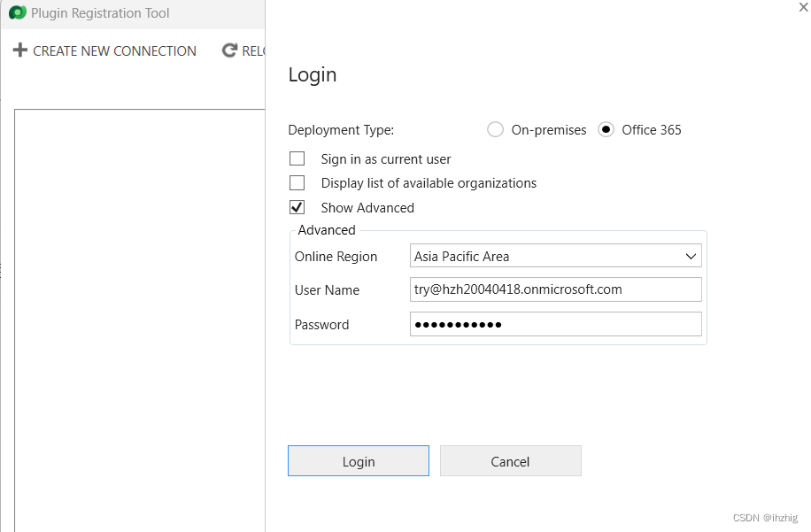
Task: Focus the User Name field
Action: 555,289
